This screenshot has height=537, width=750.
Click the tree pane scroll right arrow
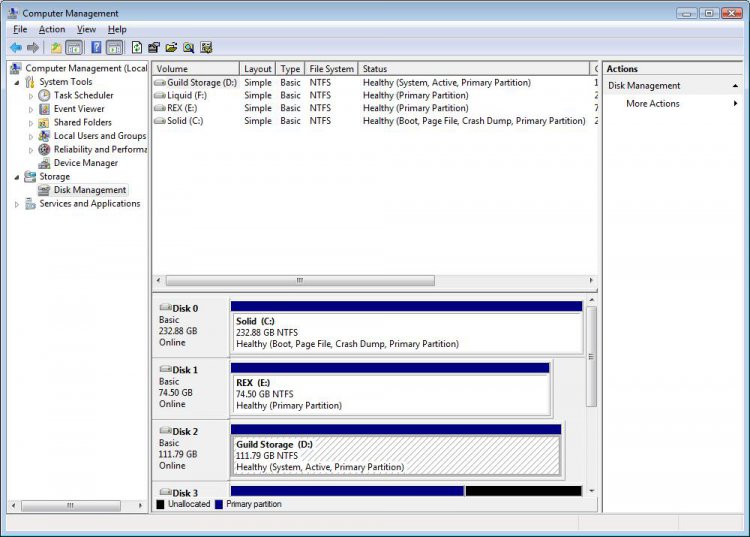point(140,505)
